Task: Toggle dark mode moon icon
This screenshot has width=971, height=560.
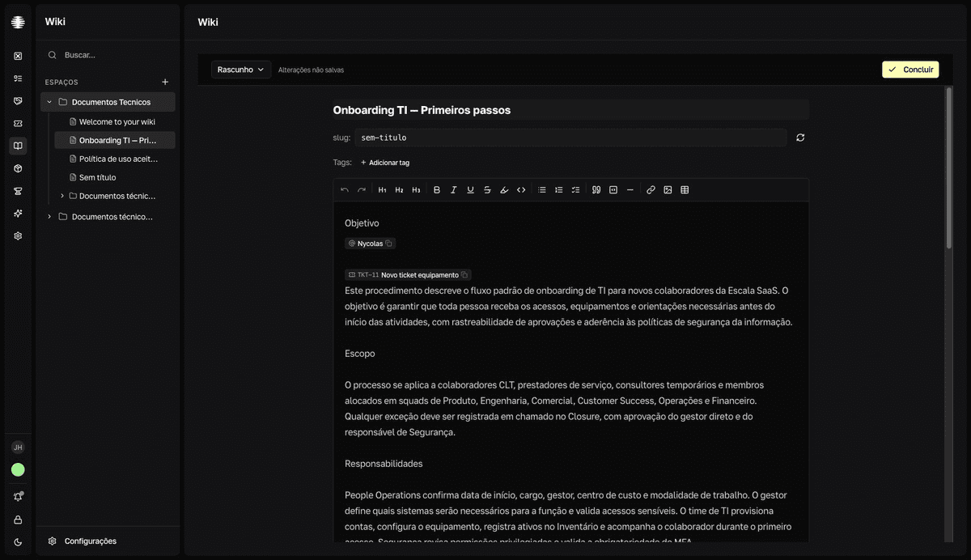Action: [18, 542]
